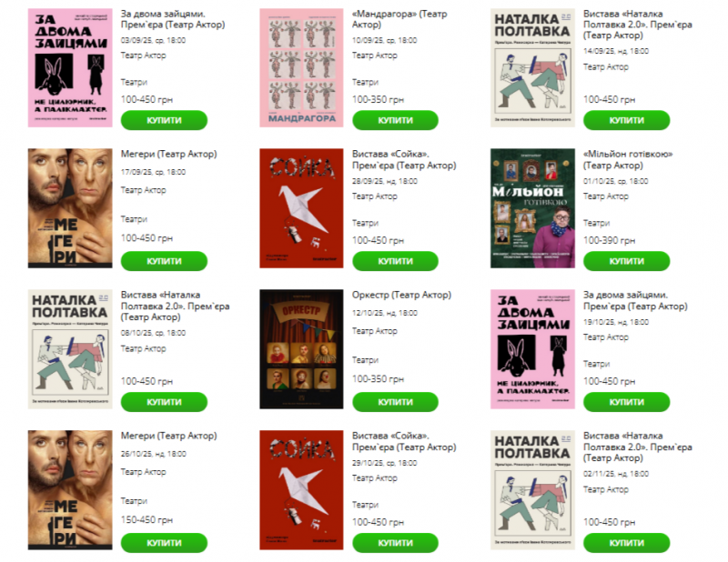
Task: Open the Мегери 17/09/25 event title link
Action: click(x=169, y=154)
